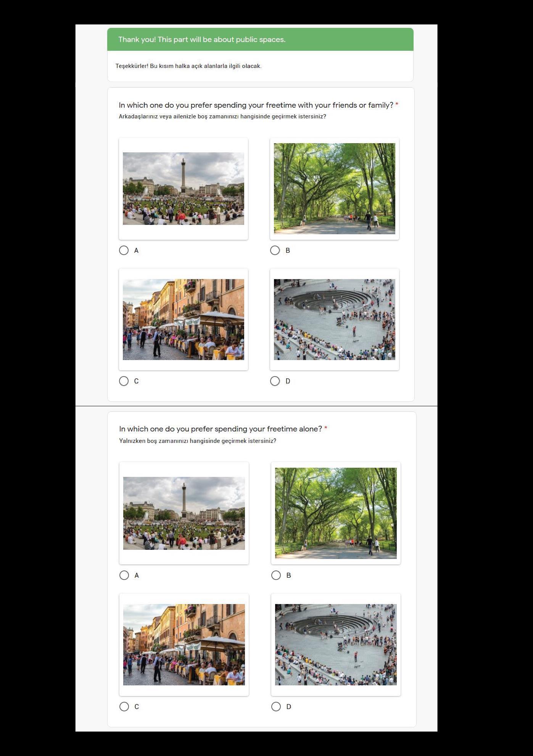533x756 pixels.
Task: Click the friends or family question title
Action: point(256,105)
